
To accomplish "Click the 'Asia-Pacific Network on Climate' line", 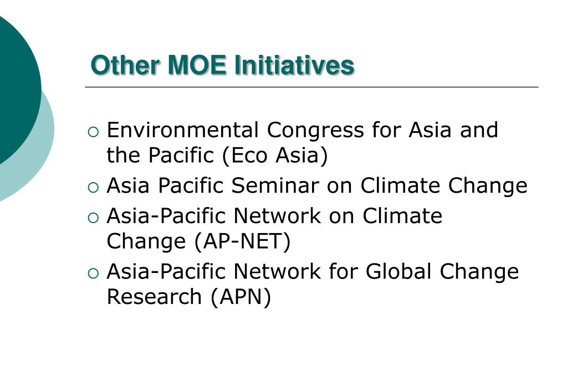I will 274,216.
